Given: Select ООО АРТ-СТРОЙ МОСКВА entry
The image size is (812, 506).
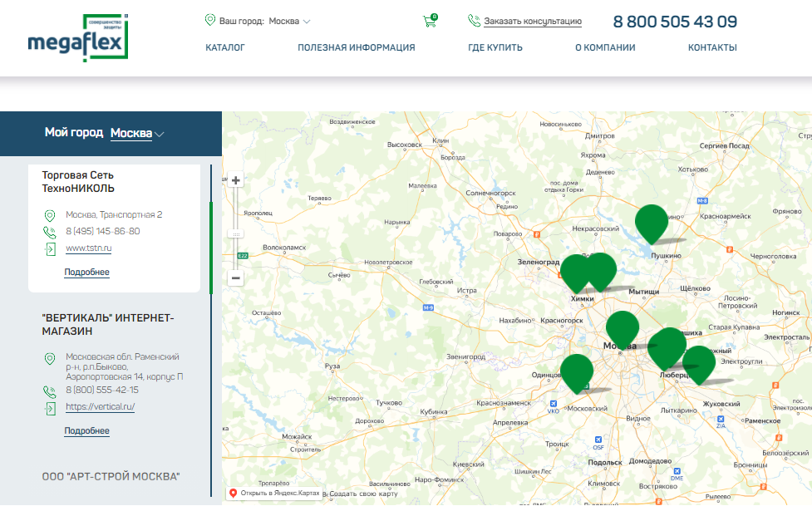Looking at the screenshot, I should point(111,476).
